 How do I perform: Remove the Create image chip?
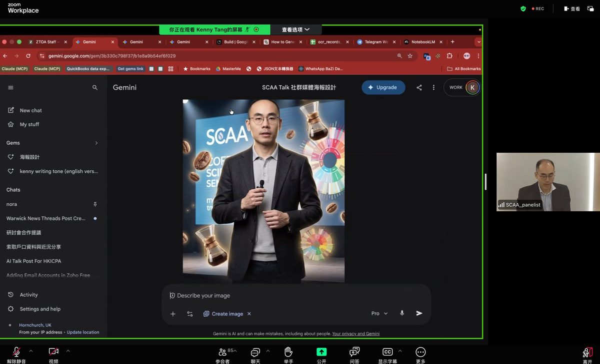pyautogui.click(x=249, y=314)
